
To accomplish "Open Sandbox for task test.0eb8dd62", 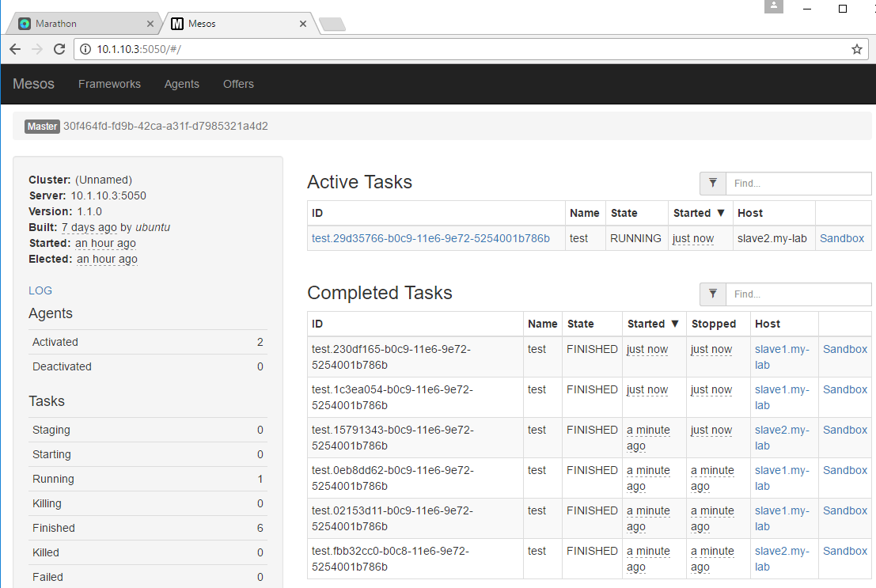I will pos(844,470).
